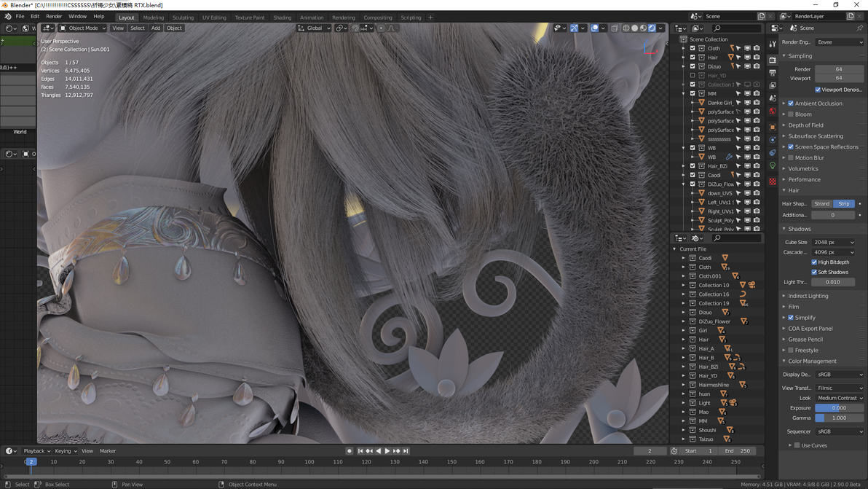Open the Output properties tab icon
Viewport: 868px width, 489px height.
[772, 73]
